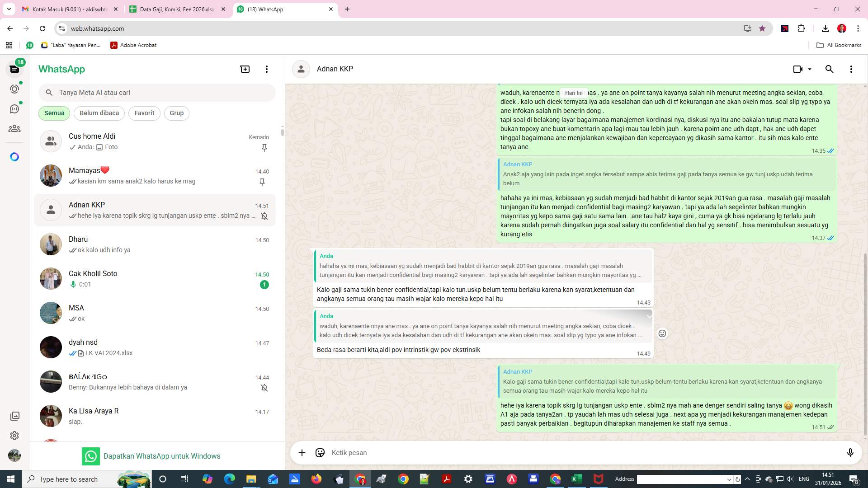Open Status in the left sidebar
The height and width of the screenshot is (488, 868).
[15, 89]
